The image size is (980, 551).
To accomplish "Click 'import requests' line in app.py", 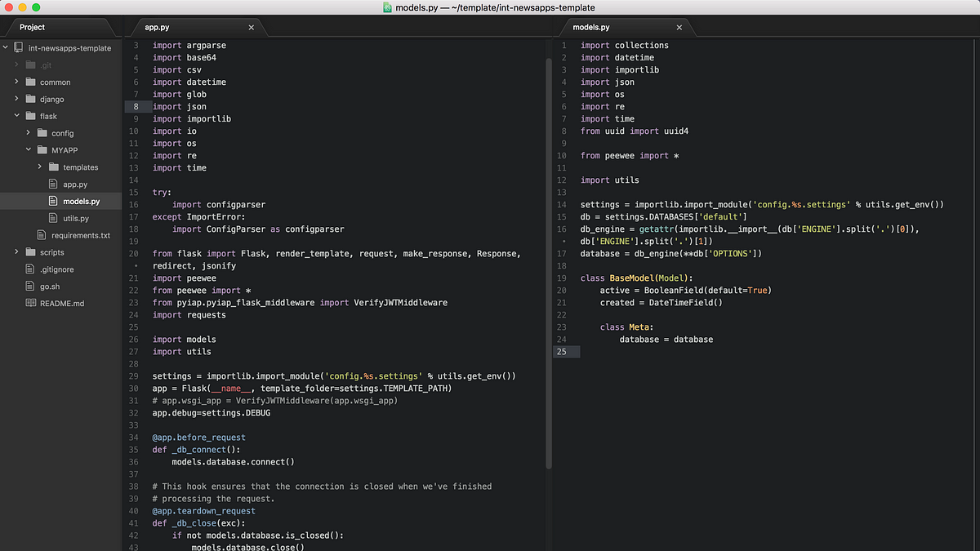I will click(x=189, y=315).
